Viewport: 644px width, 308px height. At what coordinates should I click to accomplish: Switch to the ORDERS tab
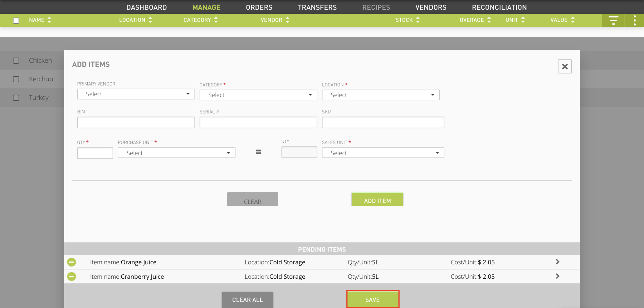259,7
